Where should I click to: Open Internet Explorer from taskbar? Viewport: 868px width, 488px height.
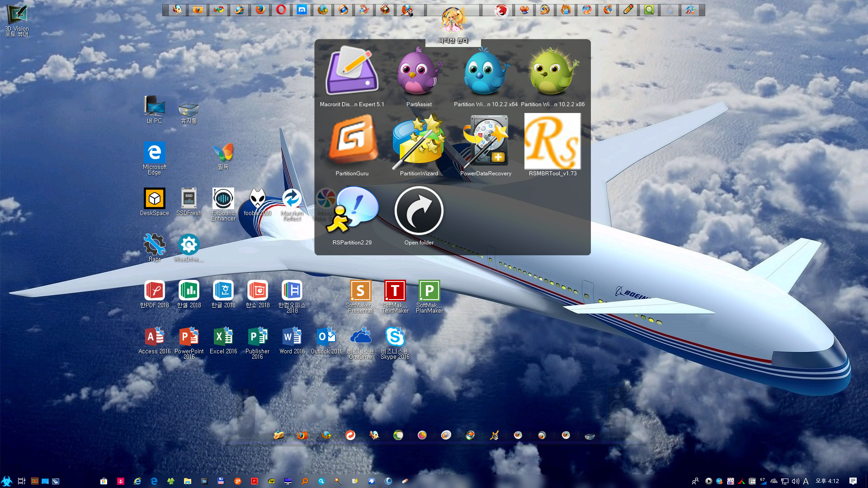pyautogui.click(x=137, y=481)
